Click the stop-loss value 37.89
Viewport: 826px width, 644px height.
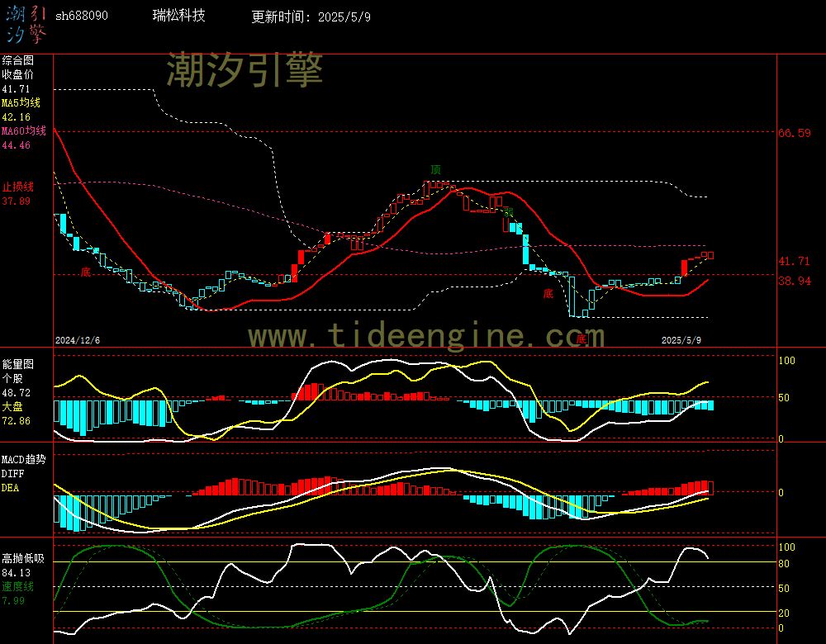click(x=16, y=201)
